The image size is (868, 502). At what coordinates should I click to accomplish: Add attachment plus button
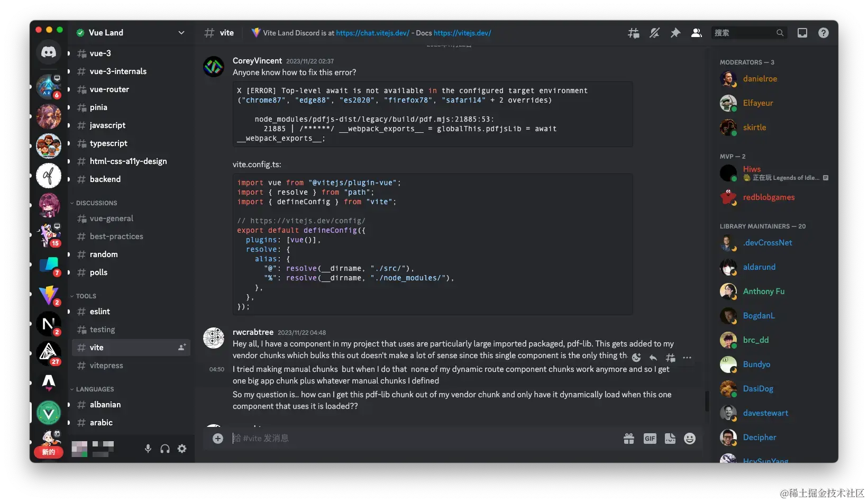[218, 439]
